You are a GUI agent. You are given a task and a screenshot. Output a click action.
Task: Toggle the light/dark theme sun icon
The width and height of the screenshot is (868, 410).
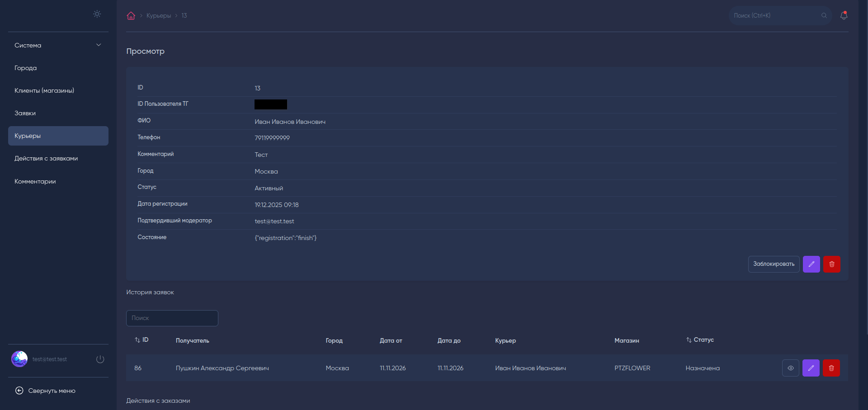pos(97,14)
